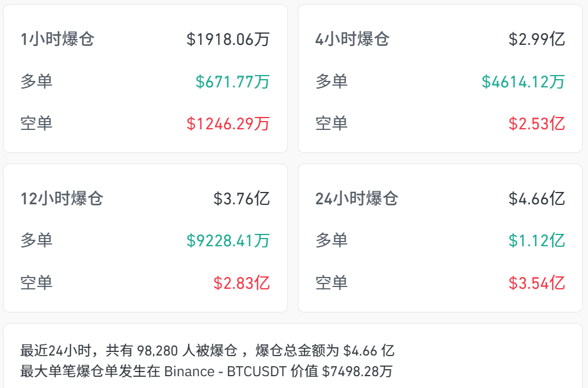Screen dimensions: 588x388
Task: Click the 1-hour 空单 value $1246.29万
Action: (x=228, y=123)
